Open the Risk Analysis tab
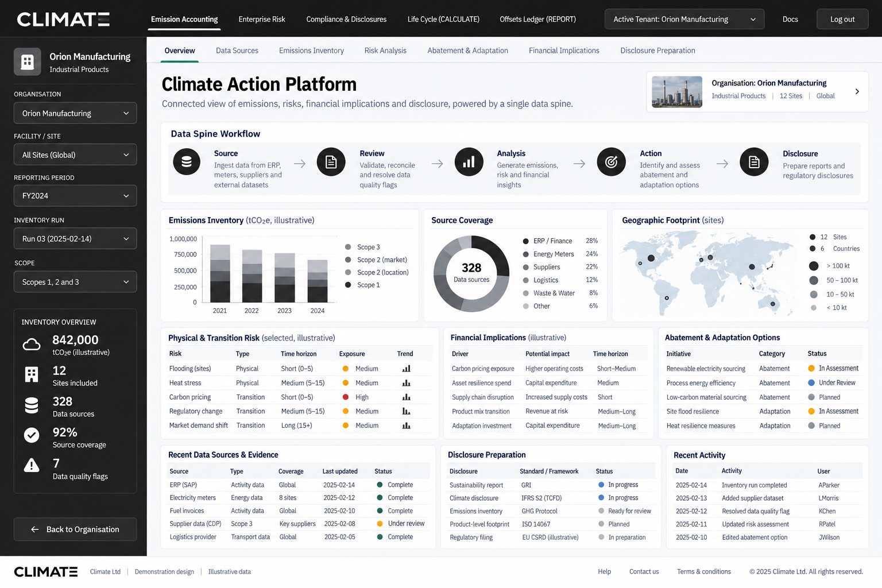Viewport: 882px width, 588px height. pos(385,51)
